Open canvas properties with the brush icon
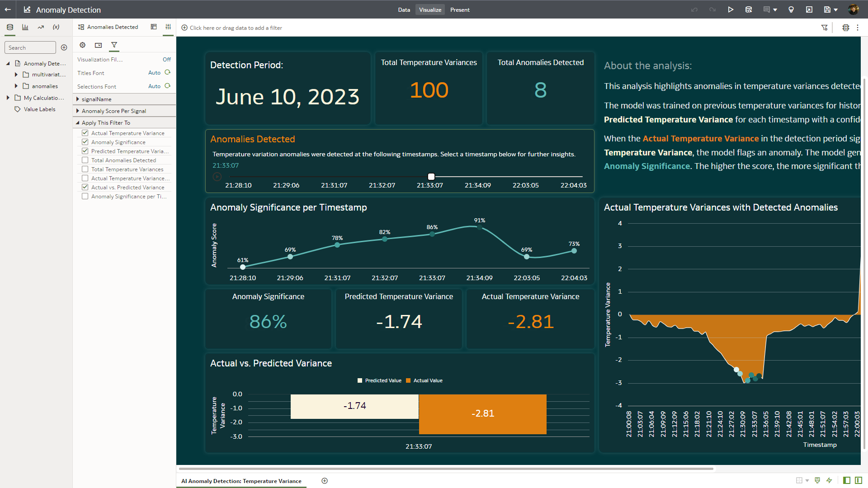The image size is (868, 488). (816, 481)
